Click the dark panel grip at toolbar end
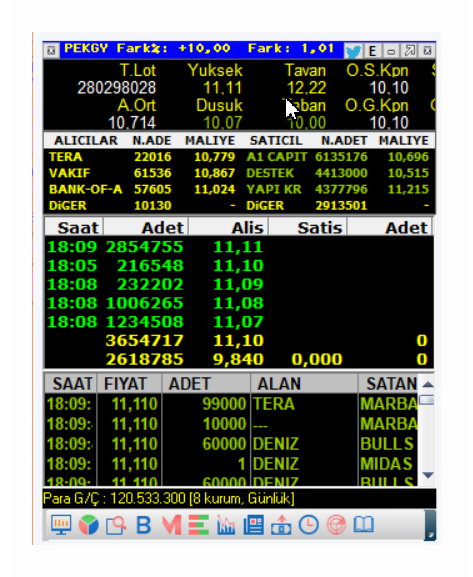The width and height of the screenshot is (473, 577). click(430, 525)
